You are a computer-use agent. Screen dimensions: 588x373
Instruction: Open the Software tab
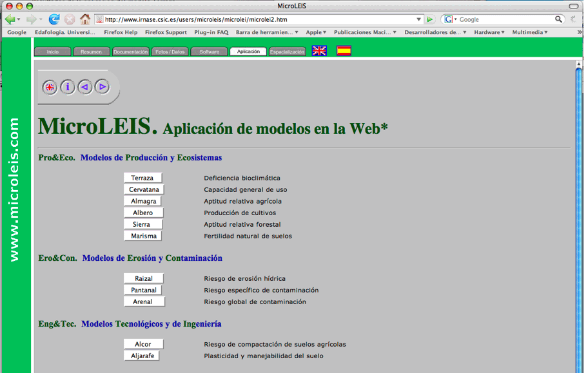209,52
